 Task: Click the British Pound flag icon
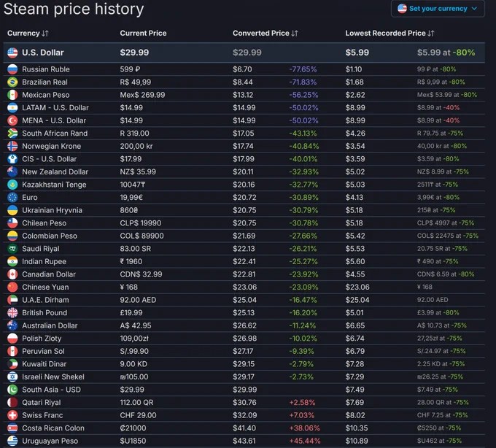[12, 312]
